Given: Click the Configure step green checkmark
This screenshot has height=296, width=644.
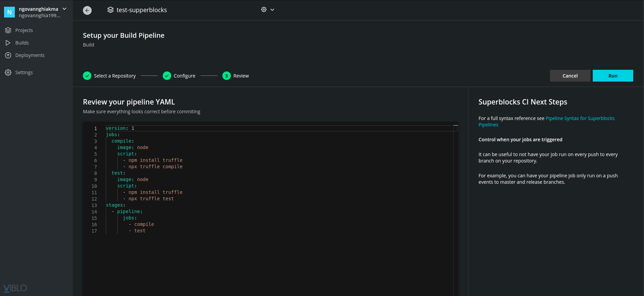Looking at the screenshot, I should (167, 76).
